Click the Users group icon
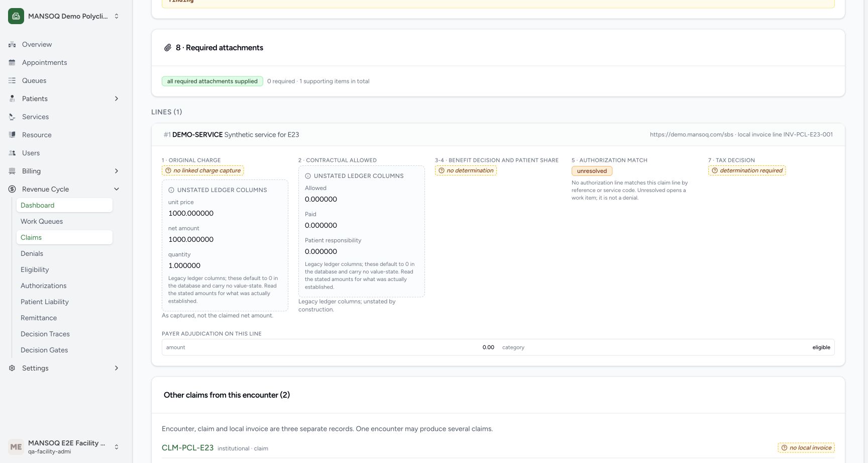 tap(12, 153)
